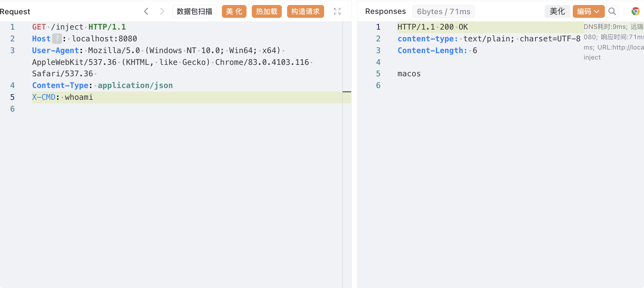
Task: Click response line number 4 in gutter
Action: (x=378, y=62)
